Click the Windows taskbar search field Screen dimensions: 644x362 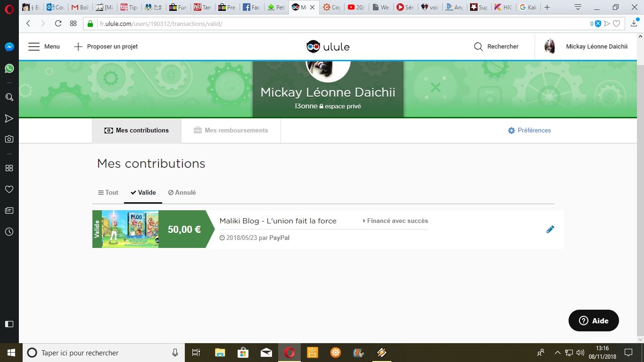click(x=104, y=353)
